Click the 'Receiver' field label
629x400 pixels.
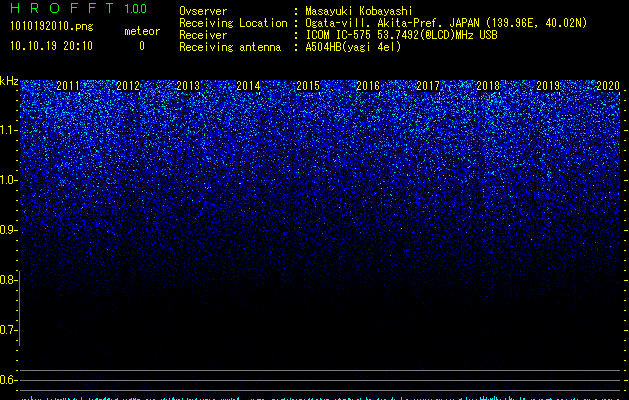(203, 35)
